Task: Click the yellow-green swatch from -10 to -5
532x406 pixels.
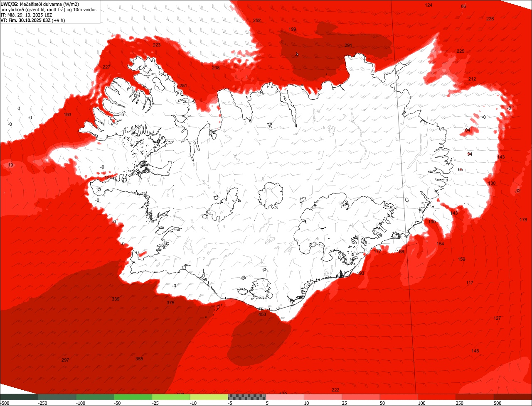Action: (x=209, y=397)
